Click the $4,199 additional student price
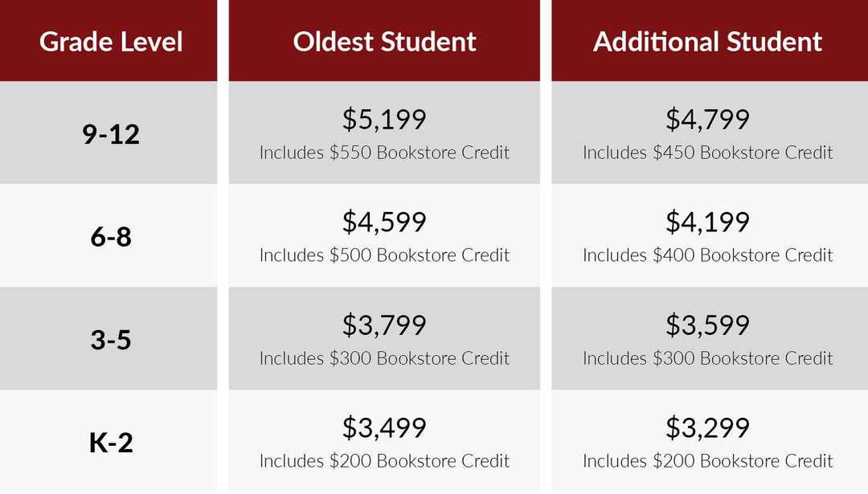 [707, 222]
